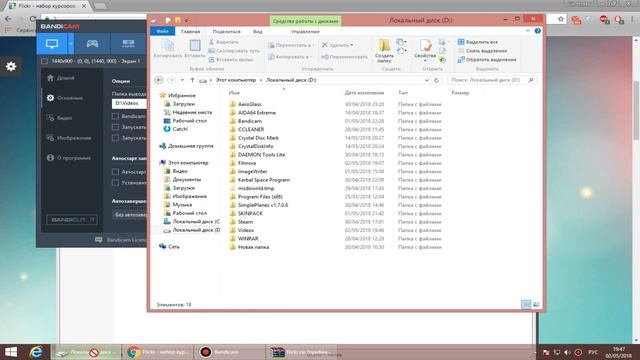The image size is (640, 360).
Task: Switch to the Поделиться ribbon tab
Action: click(x=227, y=31)
